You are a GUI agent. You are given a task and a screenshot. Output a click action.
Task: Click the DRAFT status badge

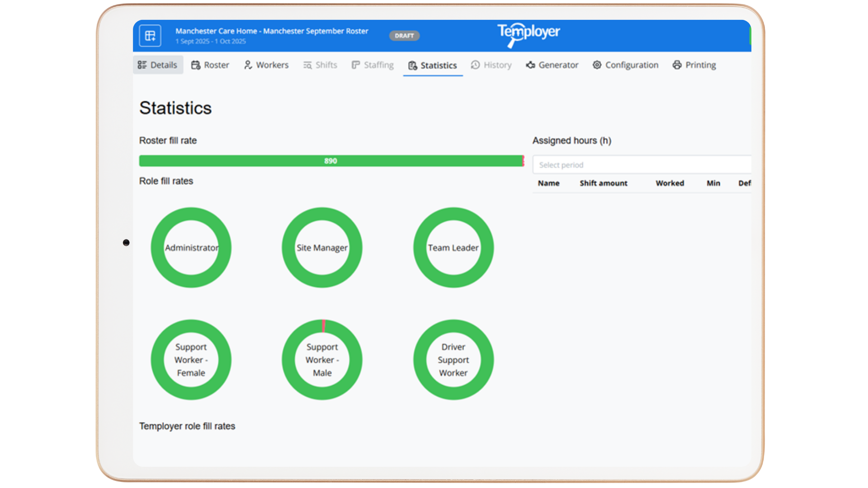coord(404,36)
